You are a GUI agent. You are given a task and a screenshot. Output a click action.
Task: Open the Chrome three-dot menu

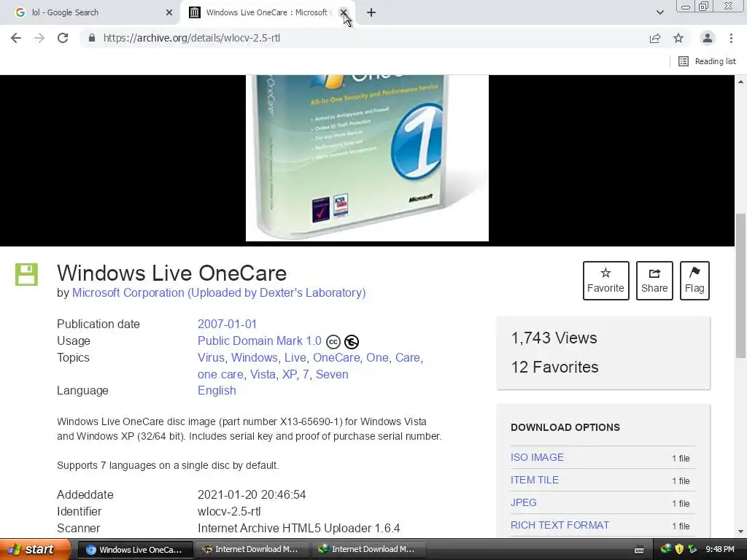(731, 38)
